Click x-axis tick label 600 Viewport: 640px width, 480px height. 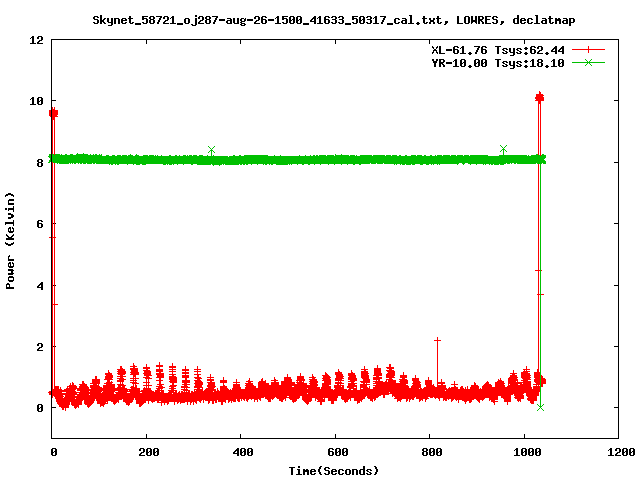pyautogui.click(x=338, y=452)
